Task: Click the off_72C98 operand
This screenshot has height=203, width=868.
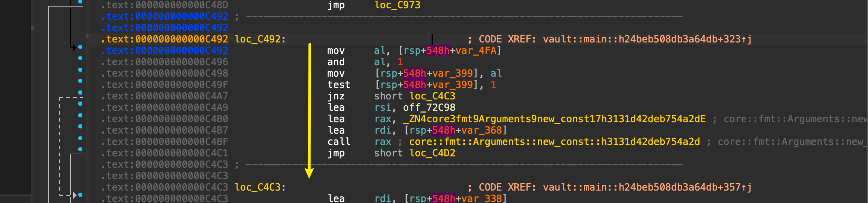Action: [429, 107]
